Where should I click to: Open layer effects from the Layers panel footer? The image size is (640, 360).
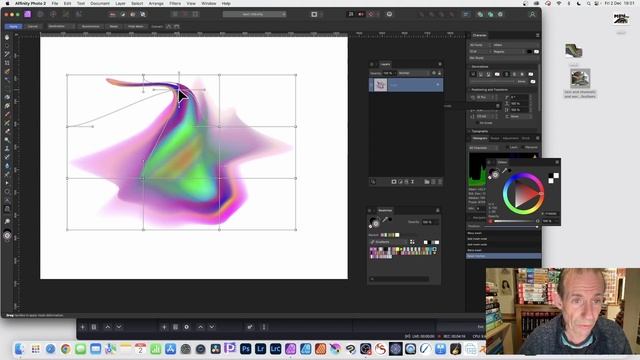(x=407, y=182)
